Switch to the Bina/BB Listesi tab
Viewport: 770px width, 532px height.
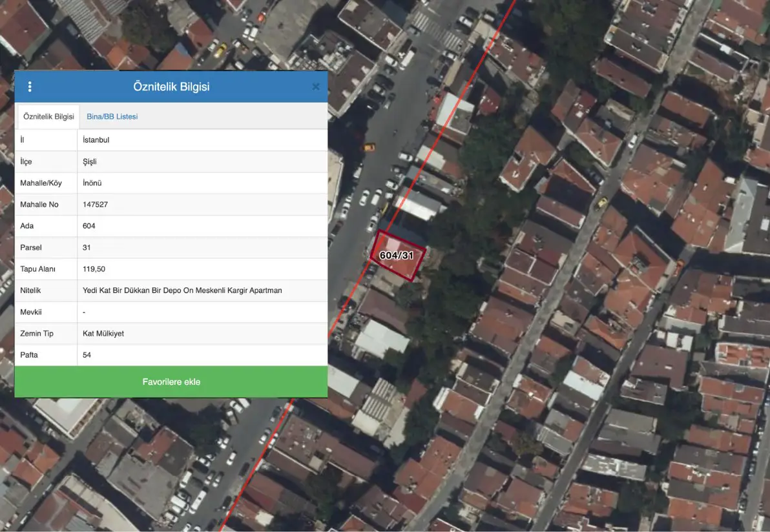pyautogui.click(x=112, y=116)
